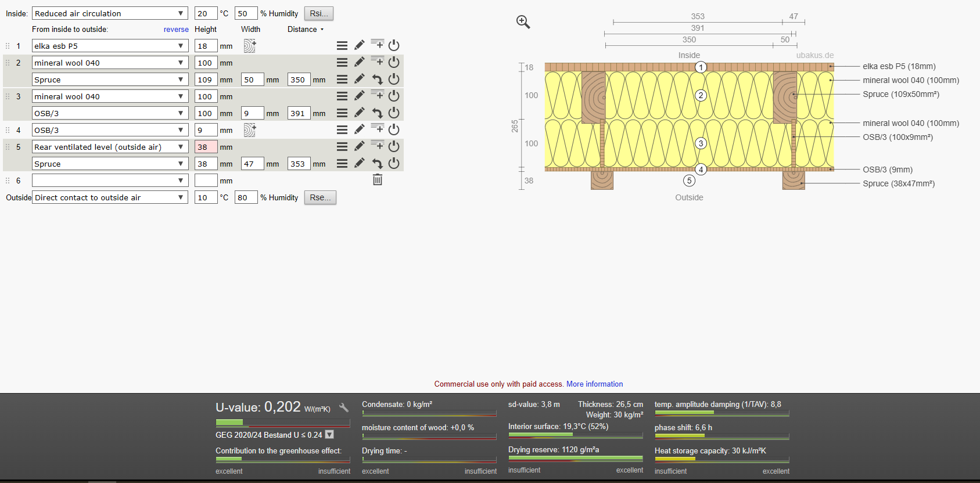The image size is (980, 483).
Task: Add wood framing icon in layer 1
Action: tap(250, 46)
